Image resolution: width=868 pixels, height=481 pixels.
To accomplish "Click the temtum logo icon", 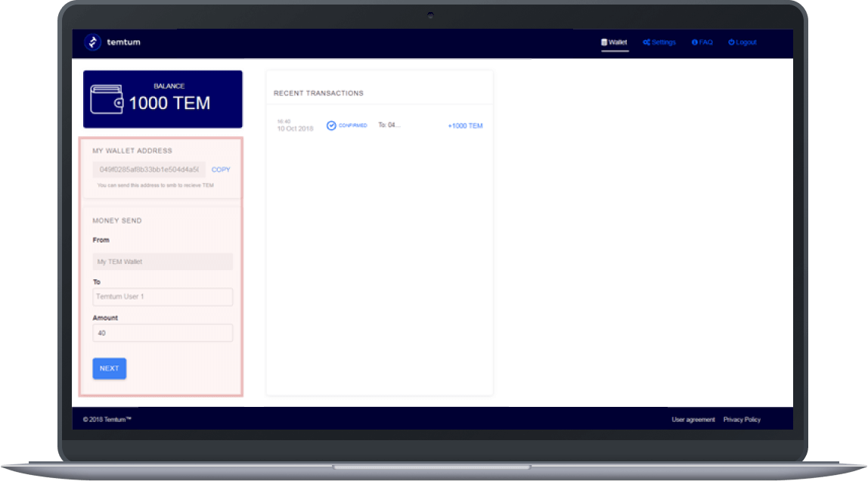I will (x=93, y=42).
